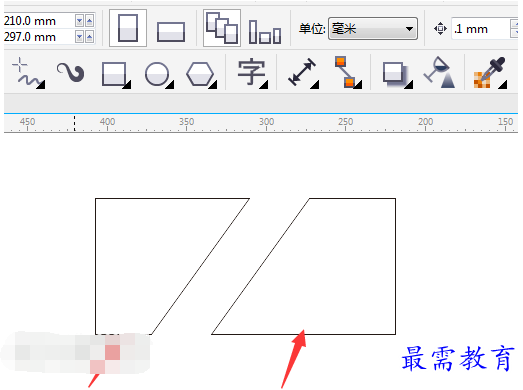This screenshot has height=390, width=523.
Task: Select the Text tool
Action: [x=252, y=73]
